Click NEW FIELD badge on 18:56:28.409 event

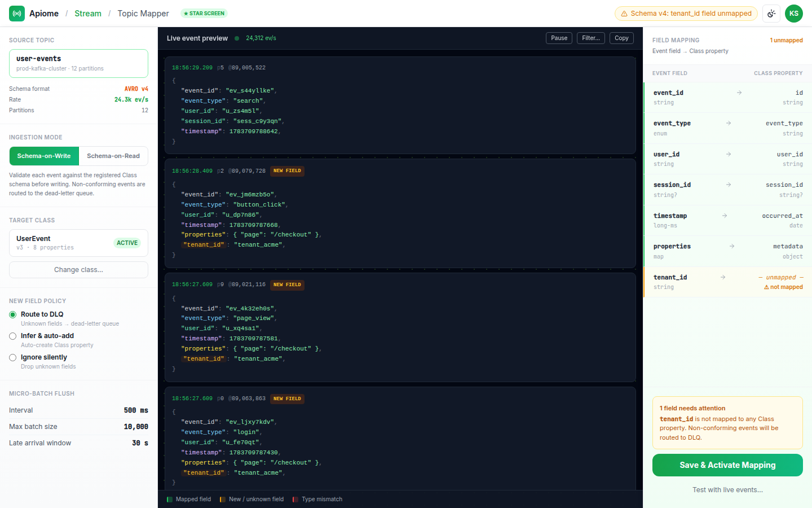pyautogui.click(x=287, y=171)
